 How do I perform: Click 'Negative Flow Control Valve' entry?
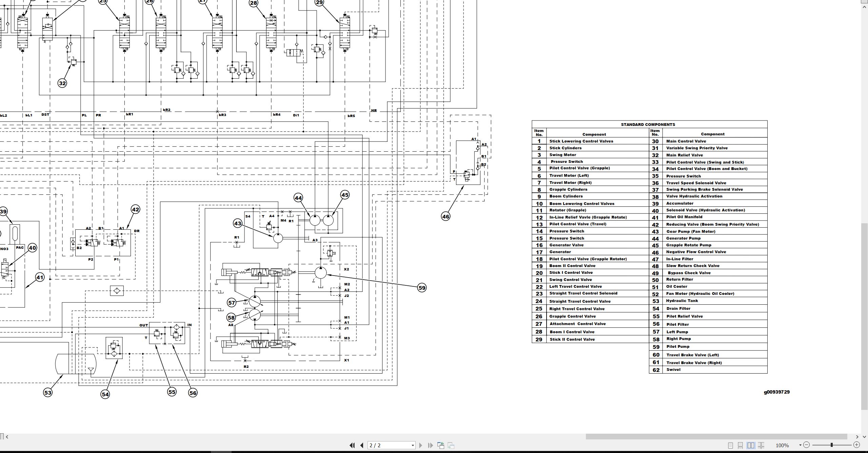coord(696,252)
